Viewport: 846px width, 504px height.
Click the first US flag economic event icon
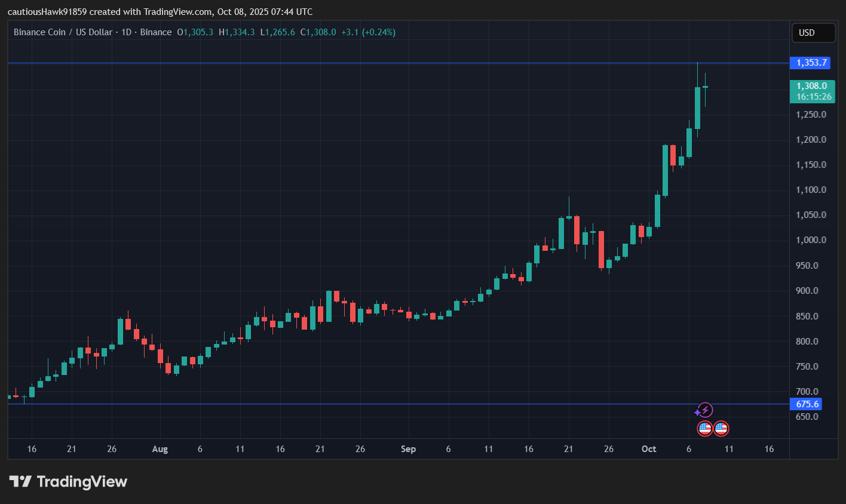704,428
